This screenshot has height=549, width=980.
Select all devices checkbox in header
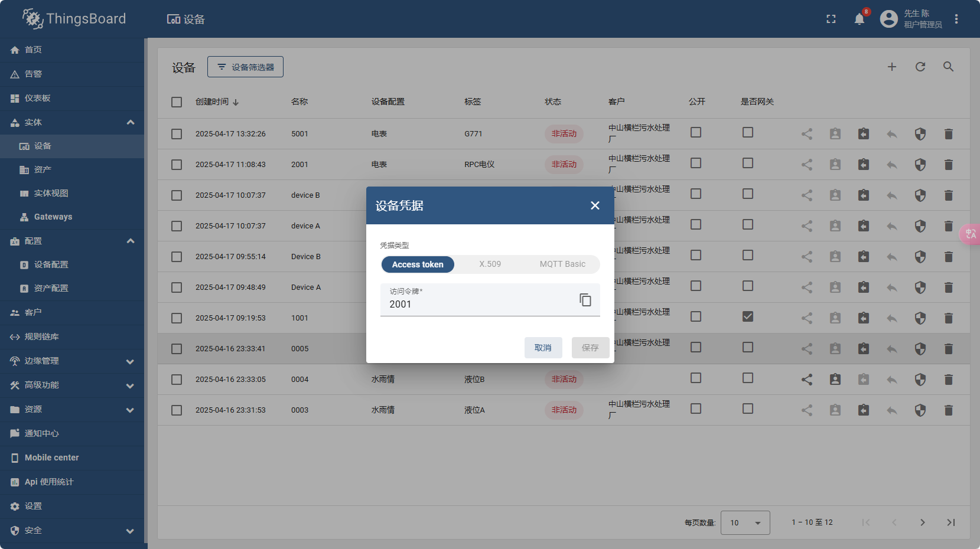coord(177,102)
